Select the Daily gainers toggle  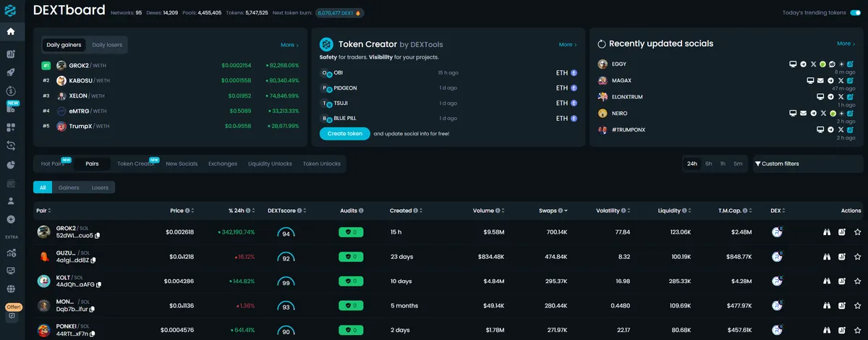click(64, 45)
